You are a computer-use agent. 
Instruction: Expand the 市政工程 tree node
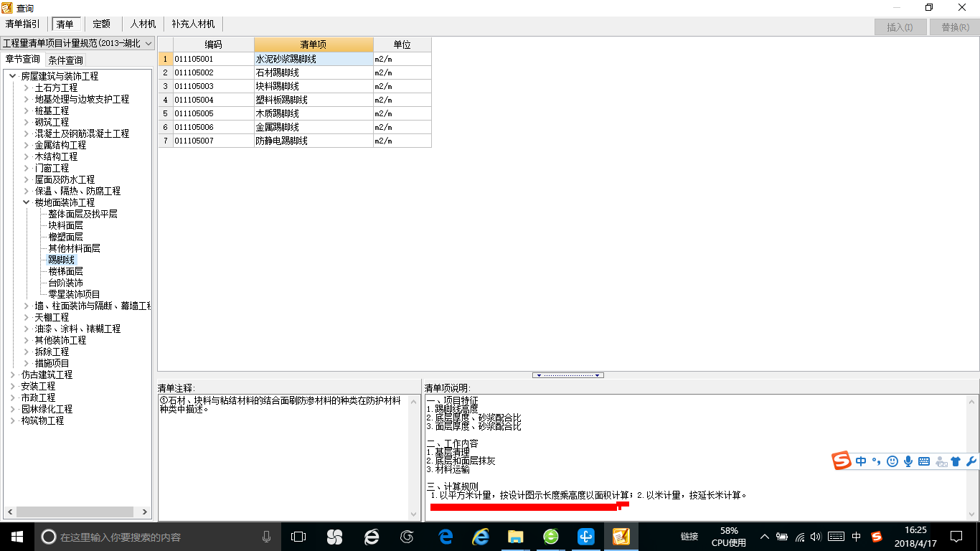coord(13,397)
